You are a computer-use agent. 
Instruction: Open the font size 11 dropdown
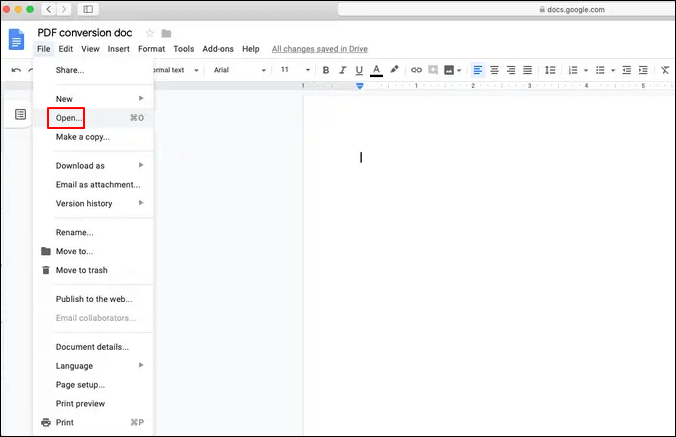coord(295,70)
